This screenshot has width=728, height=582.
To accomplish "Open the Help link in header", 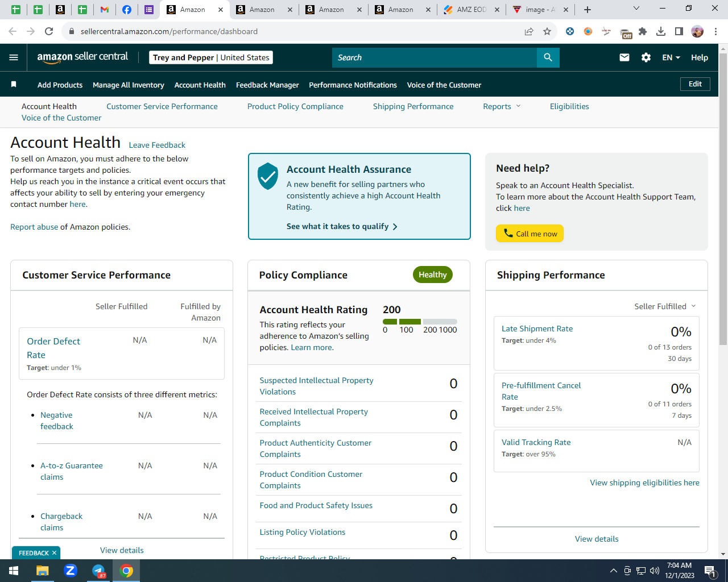I will (x=700, y=57).
